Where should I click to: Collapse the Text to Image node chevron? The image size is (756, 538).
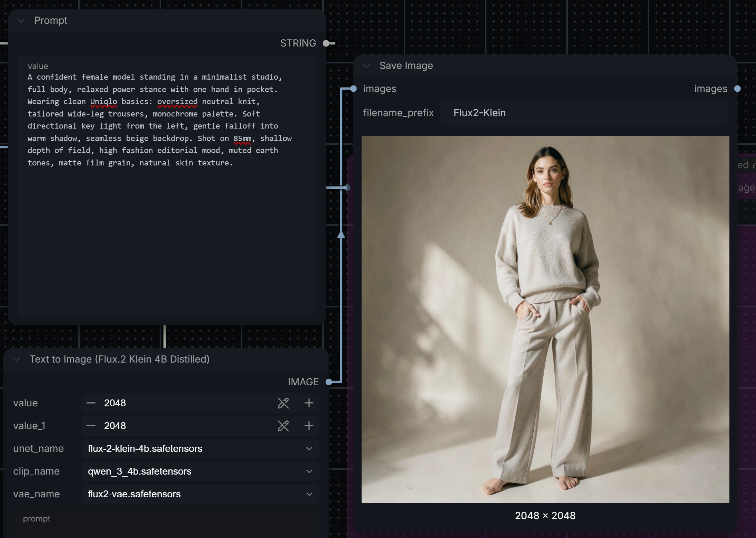point(16,359)
